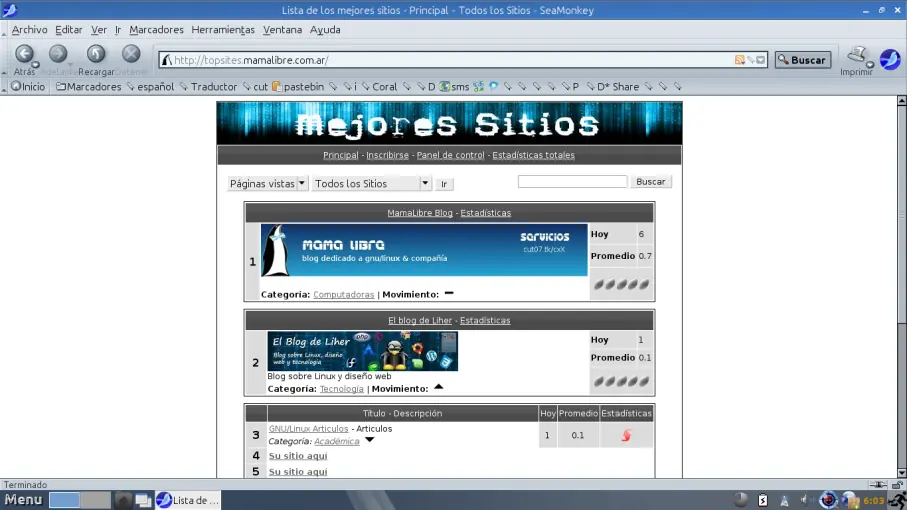Open the español bookmark

click(150, 87)
